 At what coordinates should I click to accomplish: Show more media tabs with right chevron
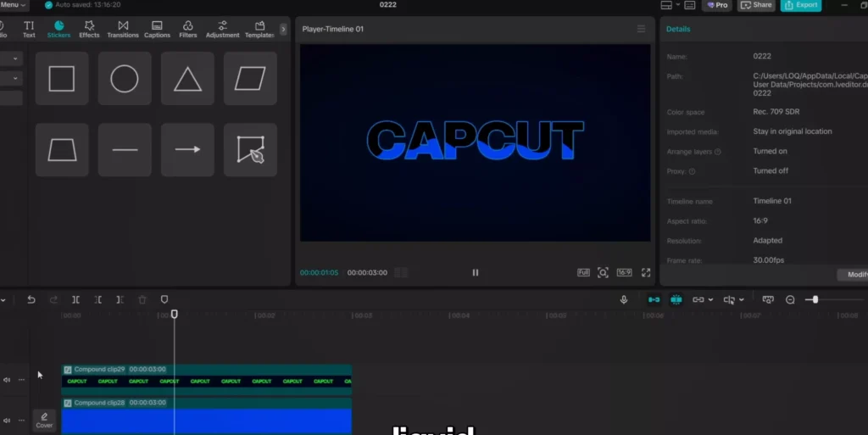(x=283, y=30)
